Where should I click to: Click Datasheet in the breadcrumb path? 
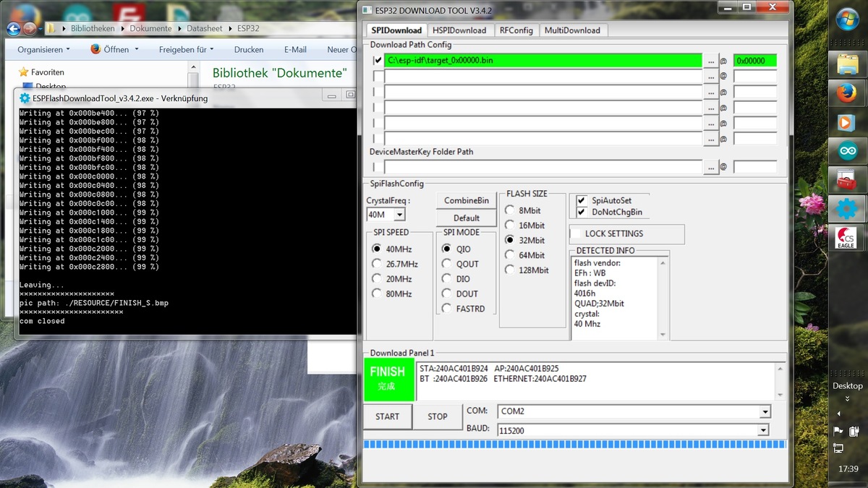click(x=204, y=28)
